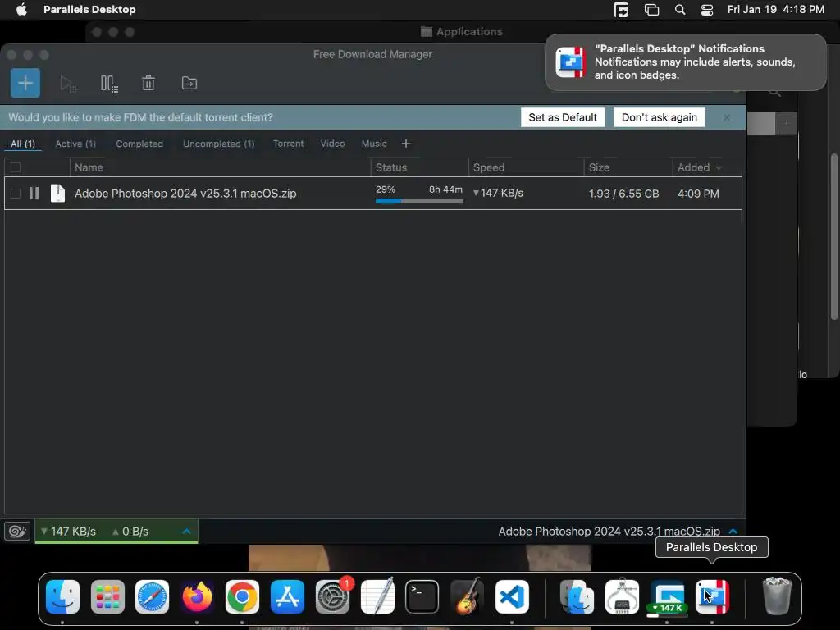Screen dimensions: 840x630
Task: Sort by Added column arrow
Action: tap(719, 167)
